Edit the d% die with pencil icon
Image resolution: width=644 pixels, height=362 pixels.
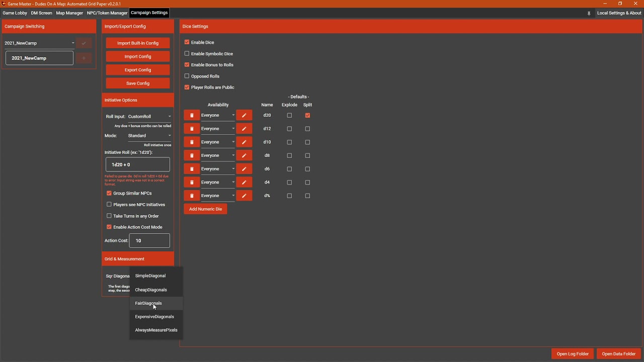pos(244,196)
